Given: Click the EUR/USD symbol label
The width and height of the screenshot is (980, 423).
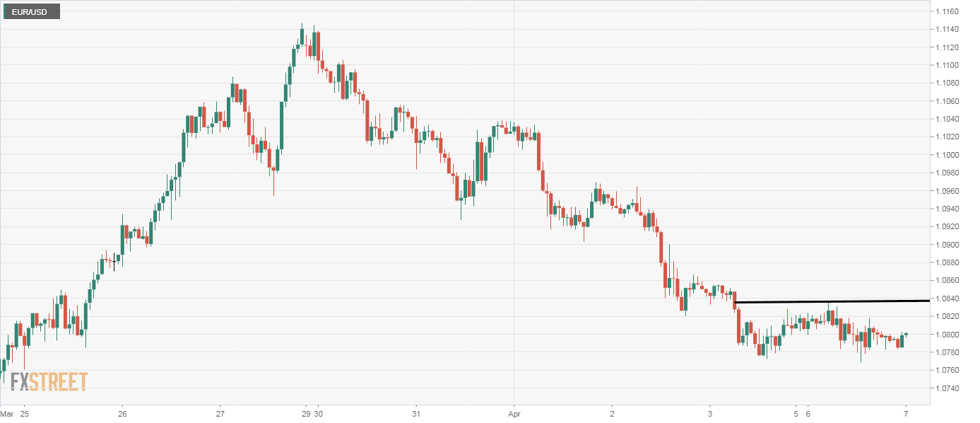Looking at the screenshot, I should click(x=30, y=11).
